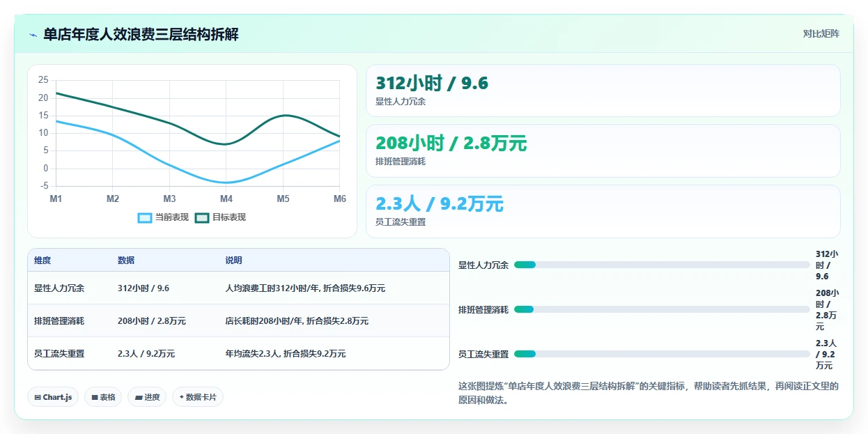Screen dimensions: 868x434
Task: Click the 数据卡片 tag icon
Action: pyautogui.click(x=182, y=397)
